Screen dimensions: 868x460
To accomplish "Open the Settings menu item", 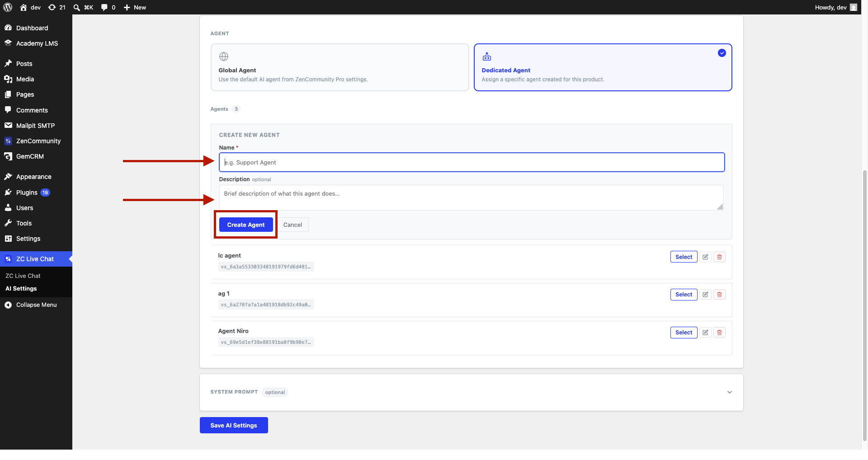I will (36, 239).
